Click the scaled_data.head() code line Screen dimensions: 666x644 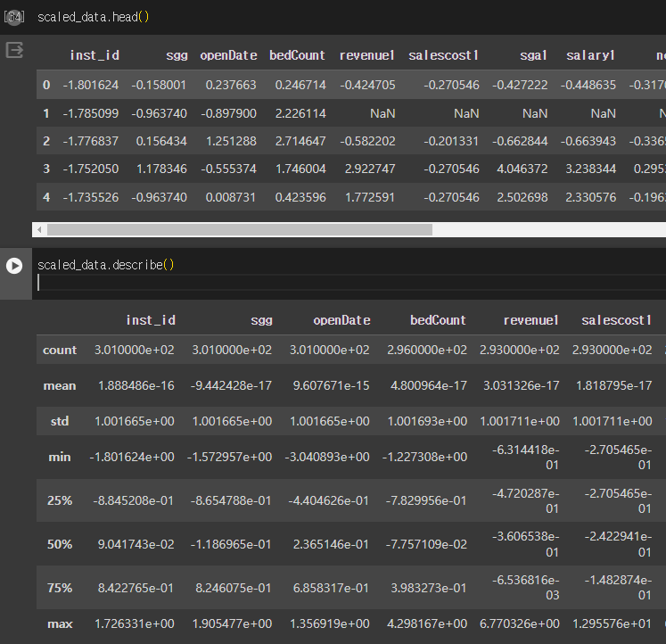[x=94, y=17]
